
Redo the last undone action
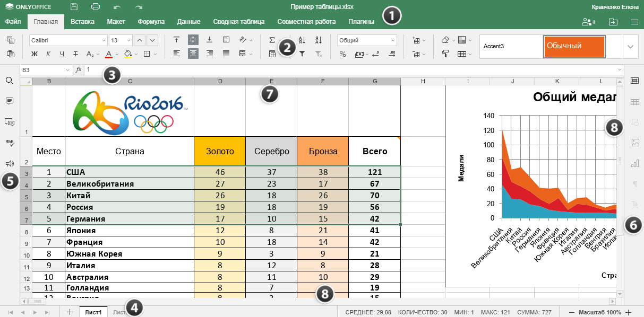point(139,7)
